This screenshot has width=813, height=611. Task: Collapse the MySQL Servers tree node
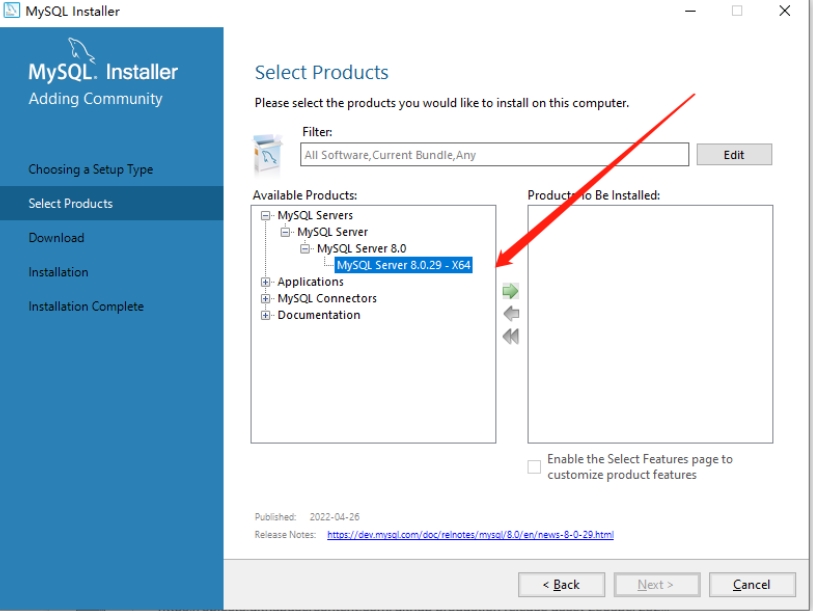tap(266, 215)
